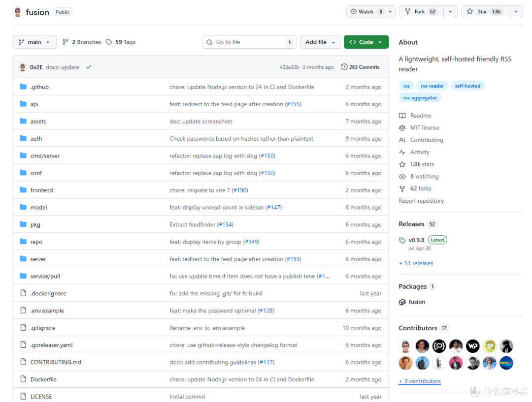
Task: Open pull request #155 link in api row
Action: (x=294, y=104)
